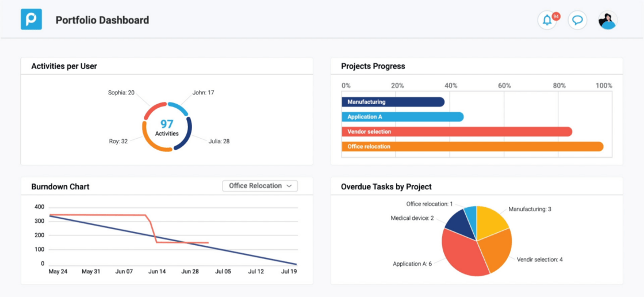Open notifications bell with 94 badge
This screenshot has height=297, width=644.
tap(547, 20)
